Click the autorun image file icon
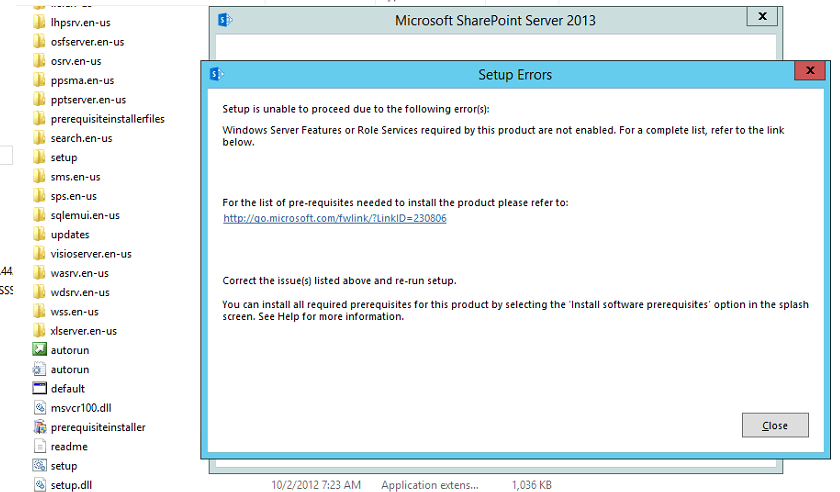Screen dimensions: 840x492 point(40,350)
